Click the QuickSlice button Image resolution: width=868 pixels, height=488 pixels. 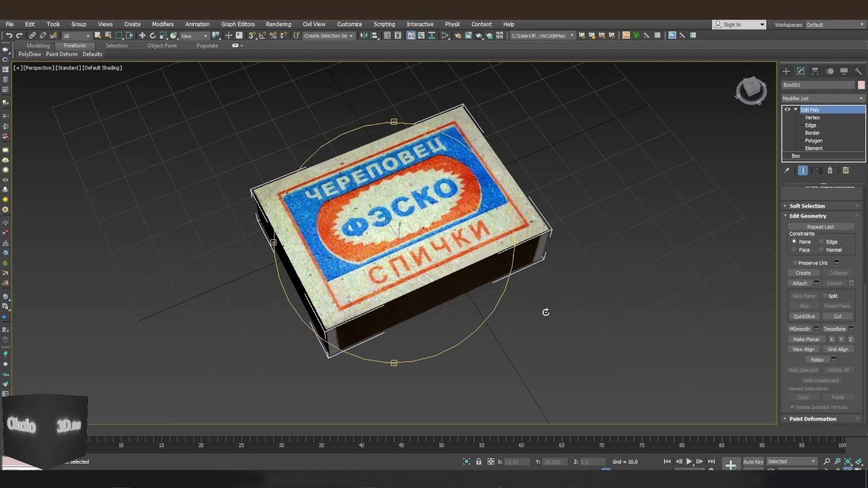click(804, 317)
